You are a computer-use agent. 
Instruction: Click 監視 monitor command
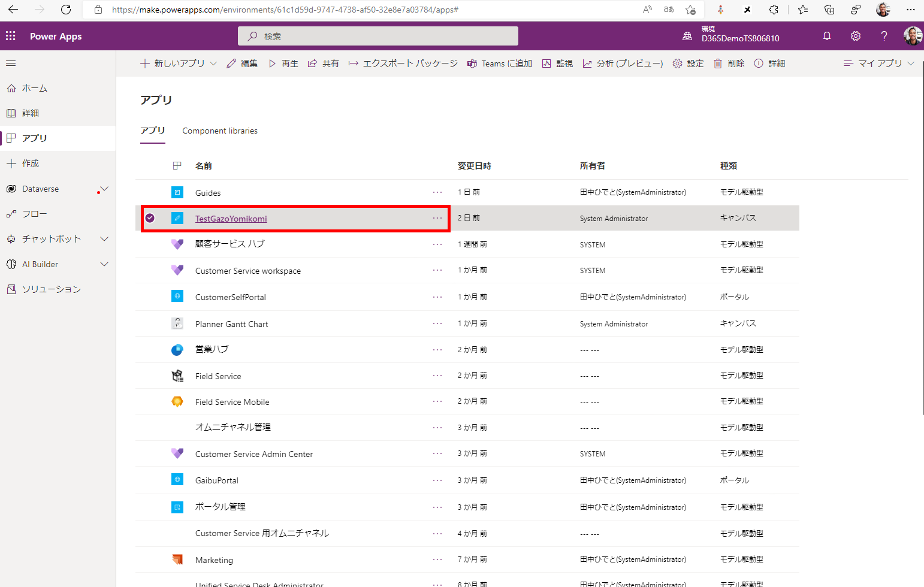click(557, 63)
